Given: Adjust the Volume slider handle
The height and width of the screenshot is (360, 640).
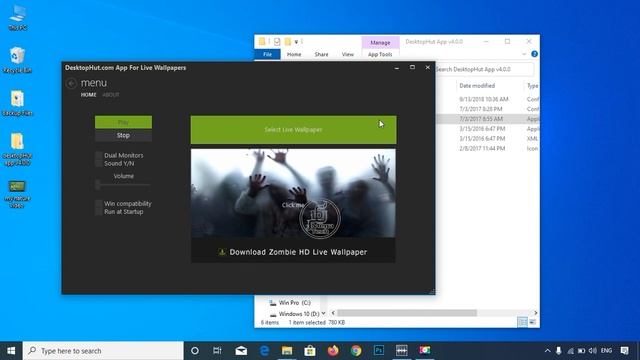Looking at the screenshot, I should pos(98,185).
